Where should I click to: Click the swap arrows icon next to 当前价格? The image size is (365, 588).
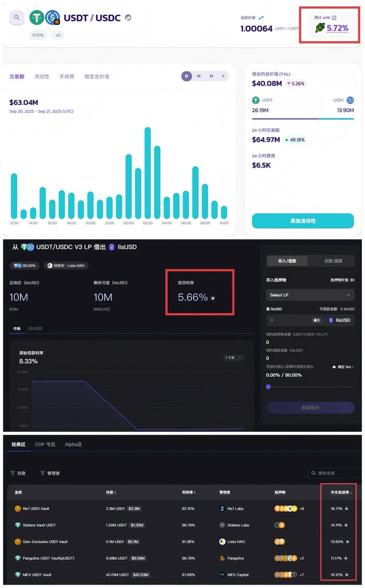[x=261, y=18]
